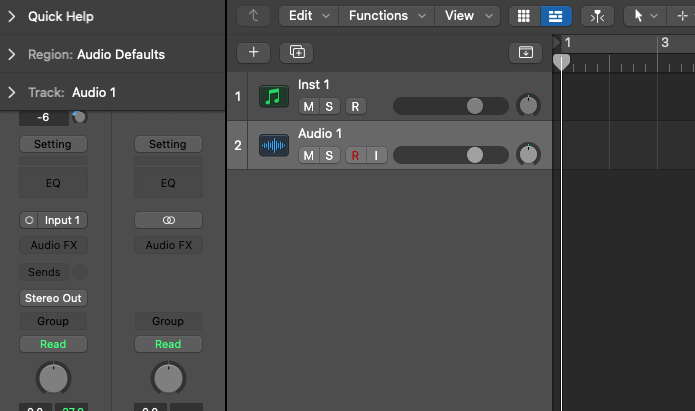Select the grid view icon

pos(524,16)
